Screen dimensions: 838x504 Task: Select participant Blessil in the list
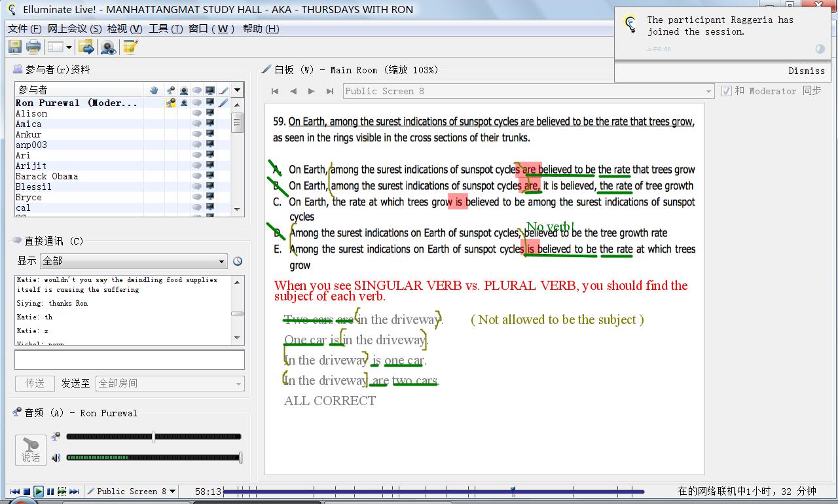(33, 187)
